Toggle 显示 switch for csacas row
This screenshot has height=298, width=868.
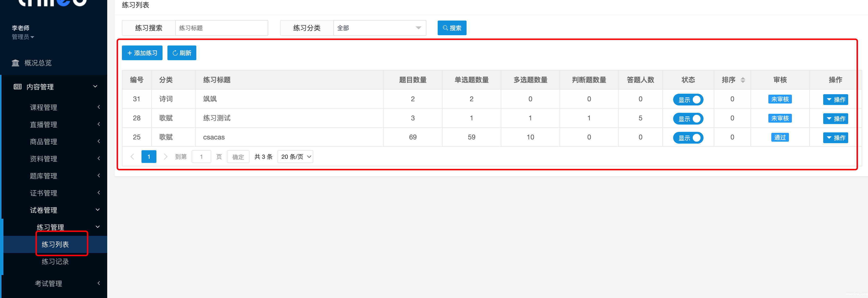pos(688,138)
